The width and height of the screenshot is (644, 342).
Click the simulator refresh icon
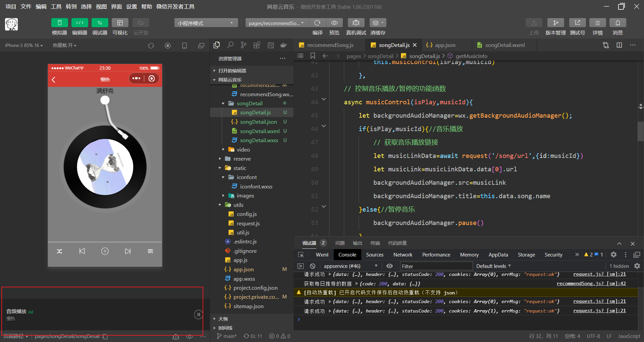tap(151, 45)
